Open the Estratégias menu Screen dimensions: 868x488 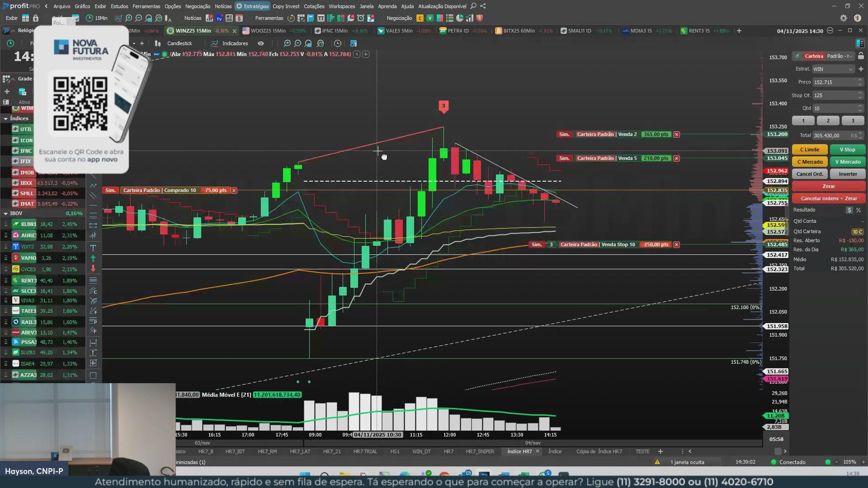252,6
